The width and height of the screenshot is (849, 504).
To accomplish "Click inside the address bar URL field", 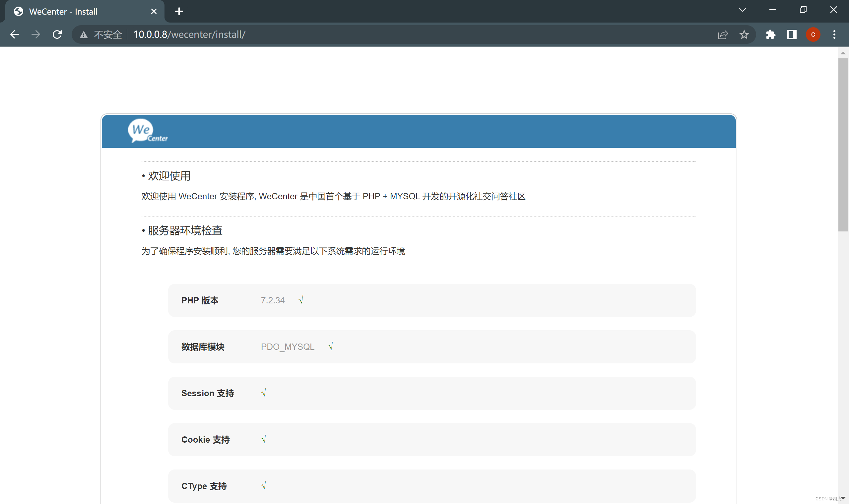I will [x=238, y=34].
